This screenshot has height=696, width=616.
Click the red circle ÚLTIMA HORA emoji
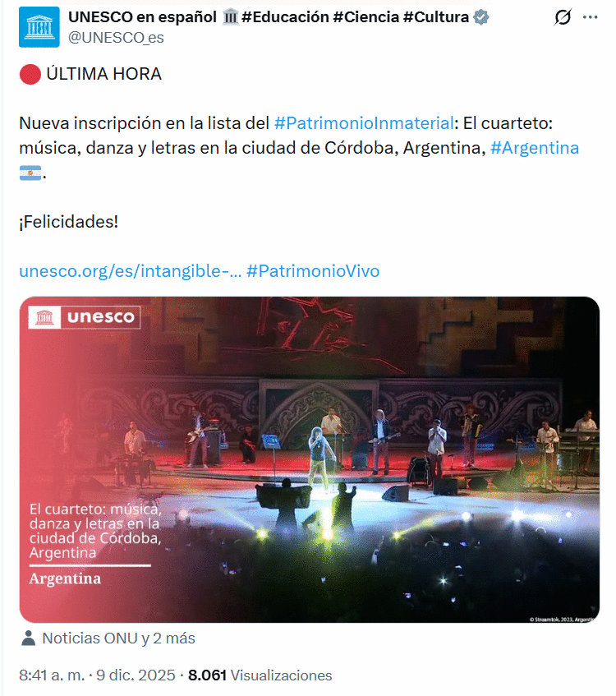(30, 74)
